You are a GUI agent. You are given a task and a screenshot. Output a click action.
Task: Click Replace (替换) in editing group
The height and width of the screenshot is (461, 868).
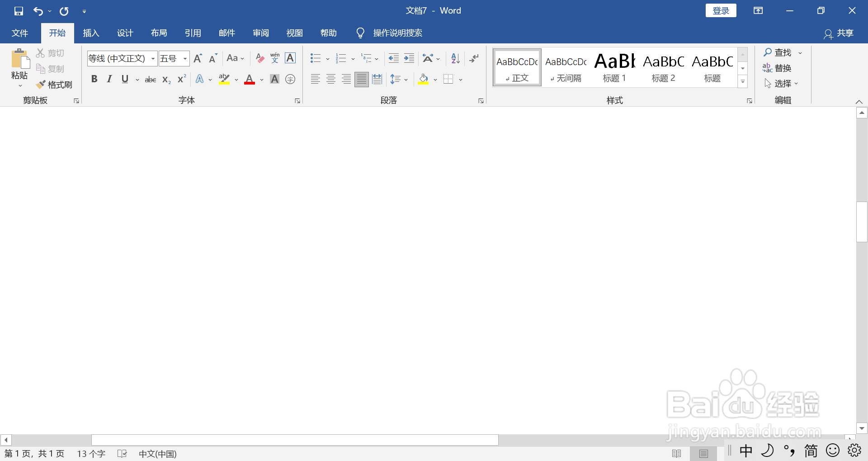(x=777, y=68)
